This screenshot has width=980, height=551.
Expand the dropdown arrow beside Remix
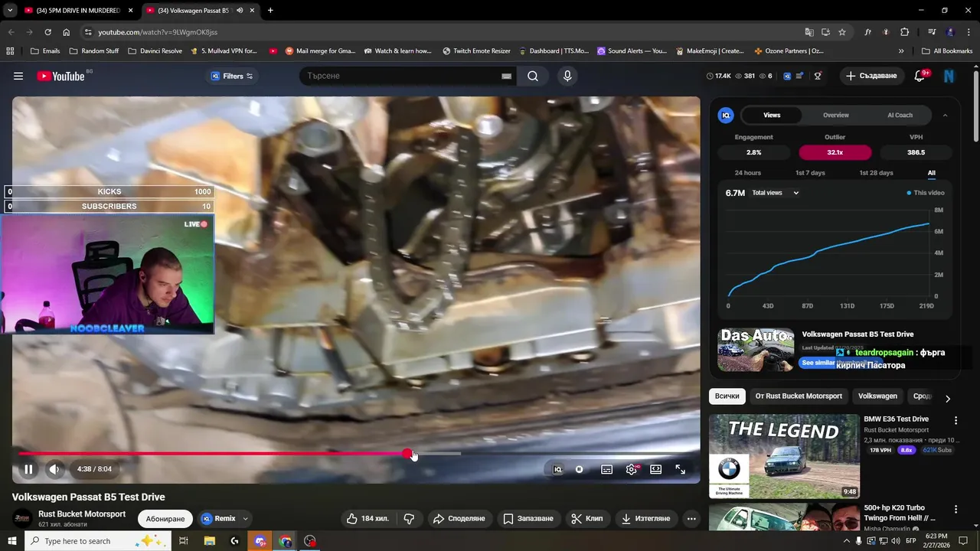point(246,518)
